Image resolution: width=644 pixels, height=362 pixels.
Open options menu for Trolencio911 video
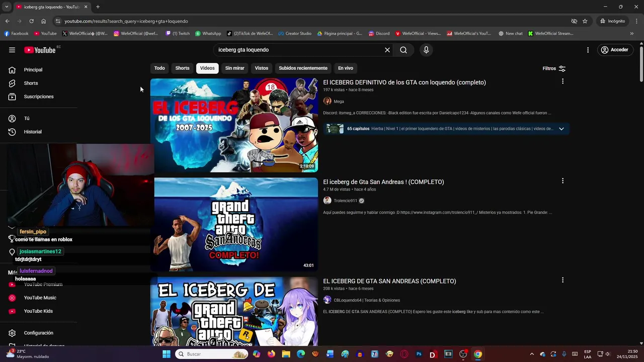(x=562, y=181)
